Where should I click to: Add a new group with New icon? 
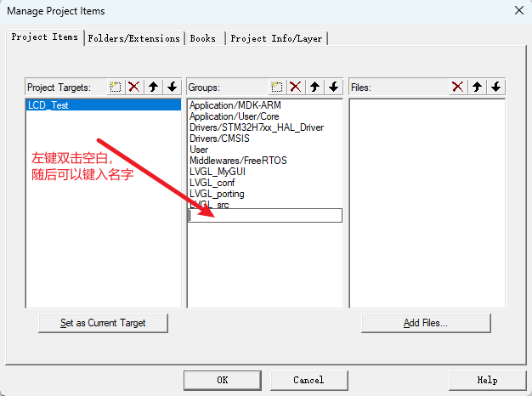click(277, 88)
